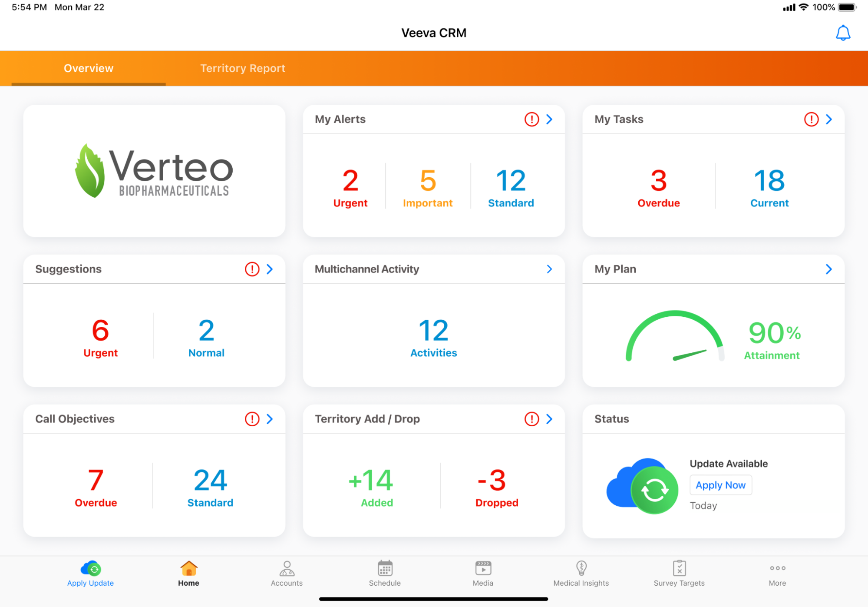Expand My Plan chevron arrow

click(829, 269)
